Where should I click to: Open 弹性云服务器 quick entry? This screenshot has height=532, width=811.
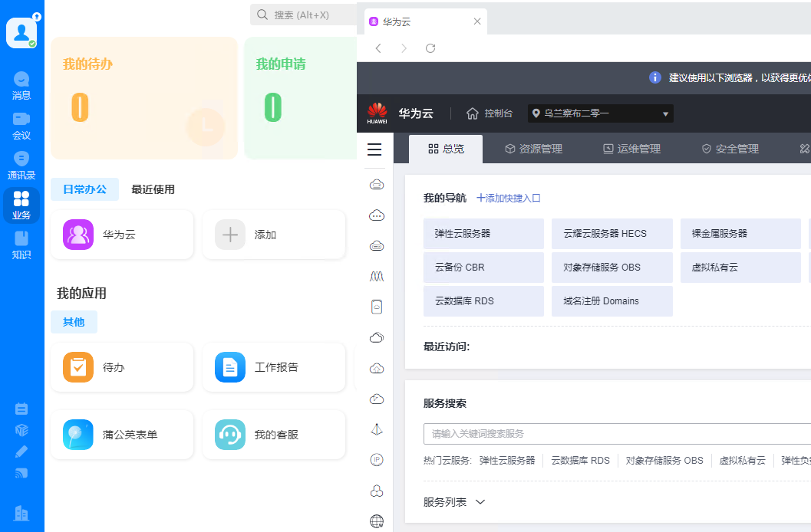[483, 233]
